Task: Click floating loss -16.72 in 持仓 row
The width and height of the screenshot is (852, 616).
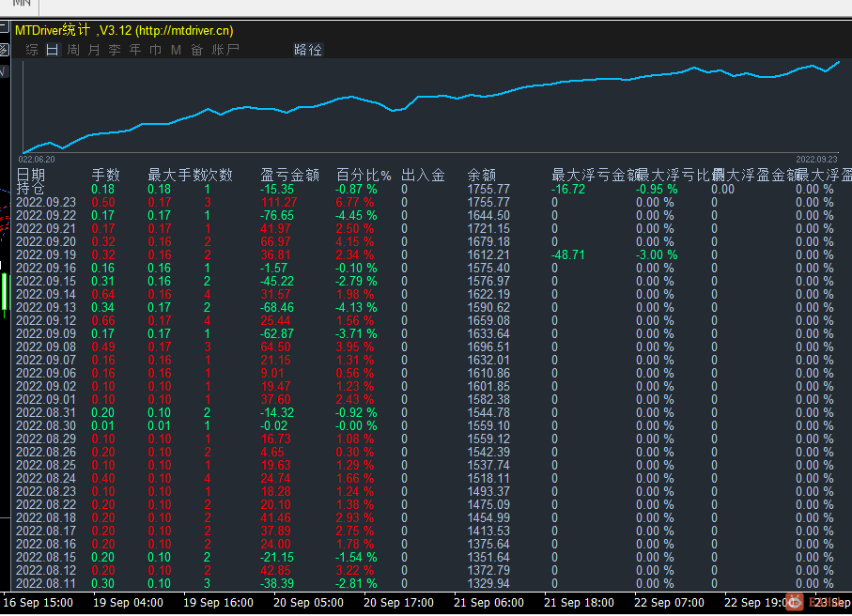Action: point(568,189)
